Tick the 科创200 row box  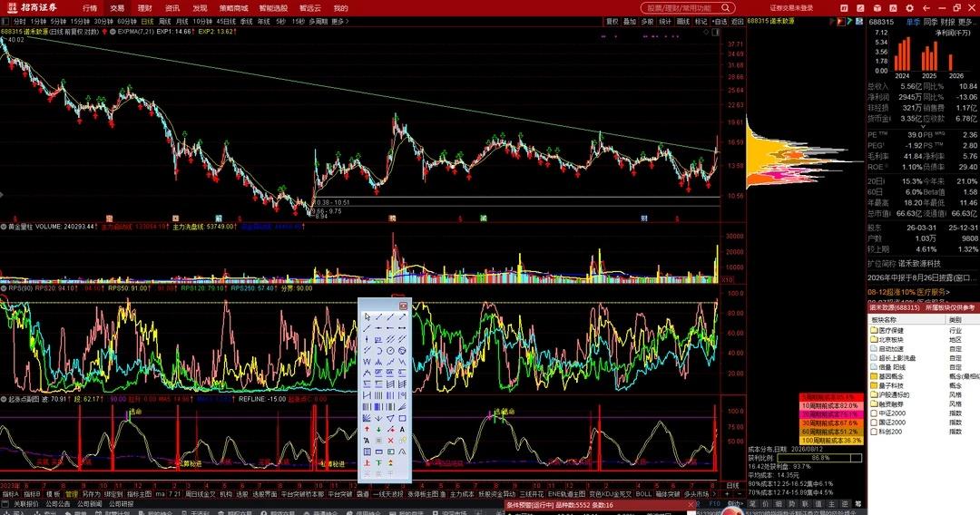point(875,432)
